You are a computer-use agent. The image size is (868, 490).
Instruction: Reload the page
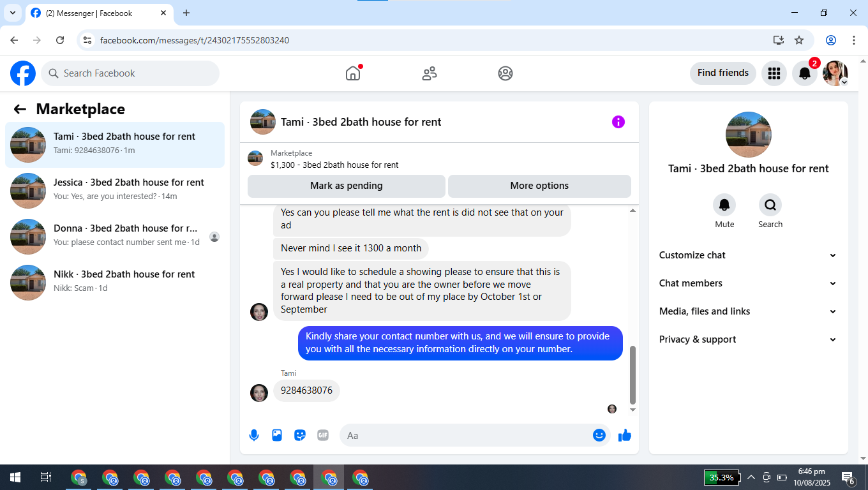[60, 40]
